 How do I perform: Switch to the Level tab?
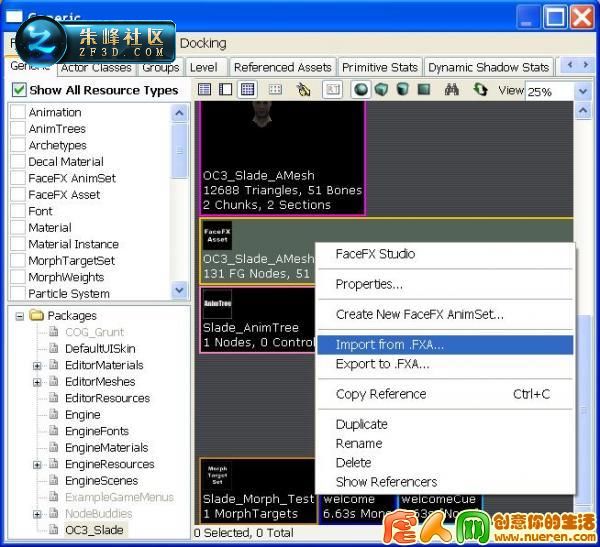(x=204, y=67)
